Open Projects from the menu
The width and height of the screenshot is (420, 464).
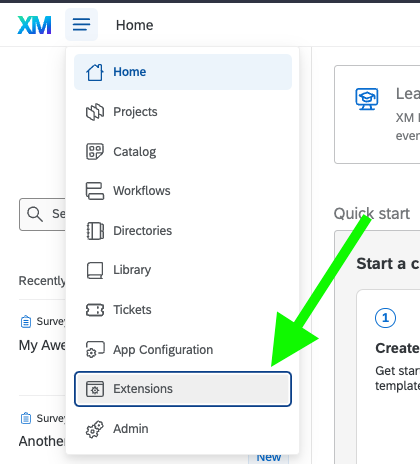tap(183, 112)
